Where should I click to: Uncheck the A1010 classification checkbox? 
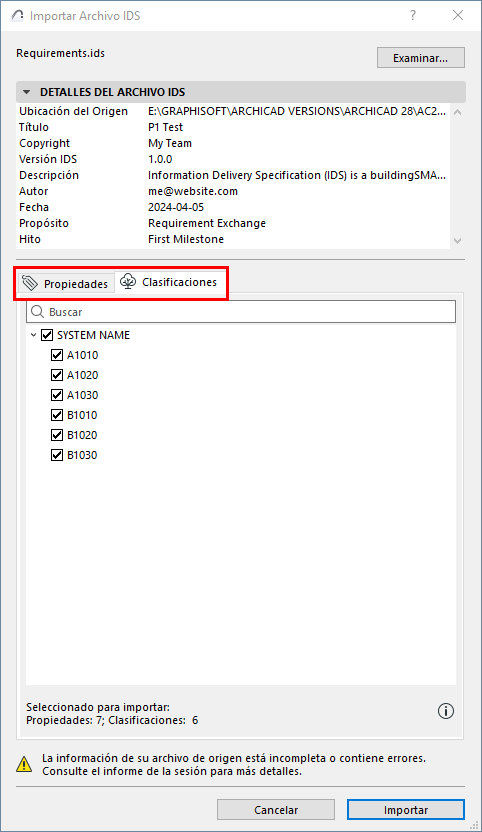57,355
